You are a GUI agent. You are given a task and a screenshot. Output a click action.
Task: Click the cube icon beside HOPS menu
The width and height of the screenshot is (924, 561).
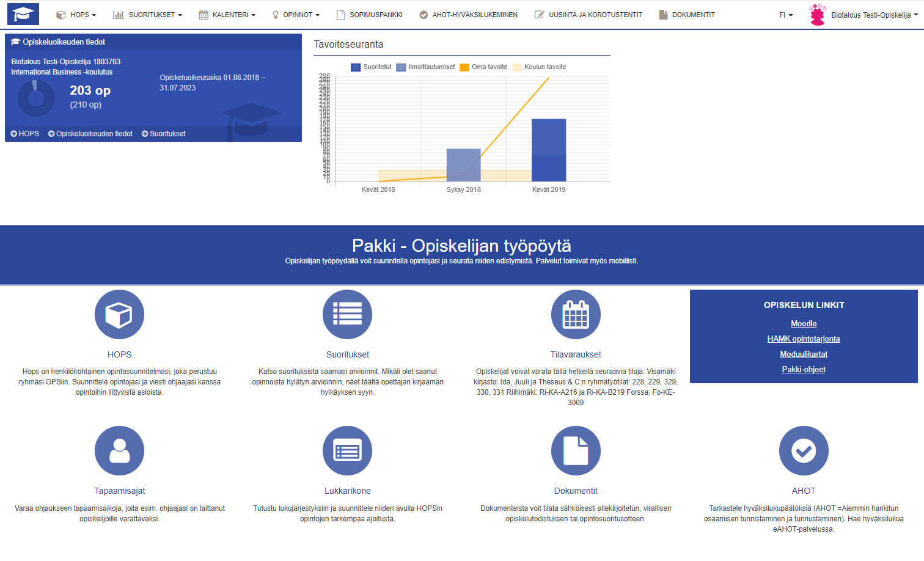(61, 15)
